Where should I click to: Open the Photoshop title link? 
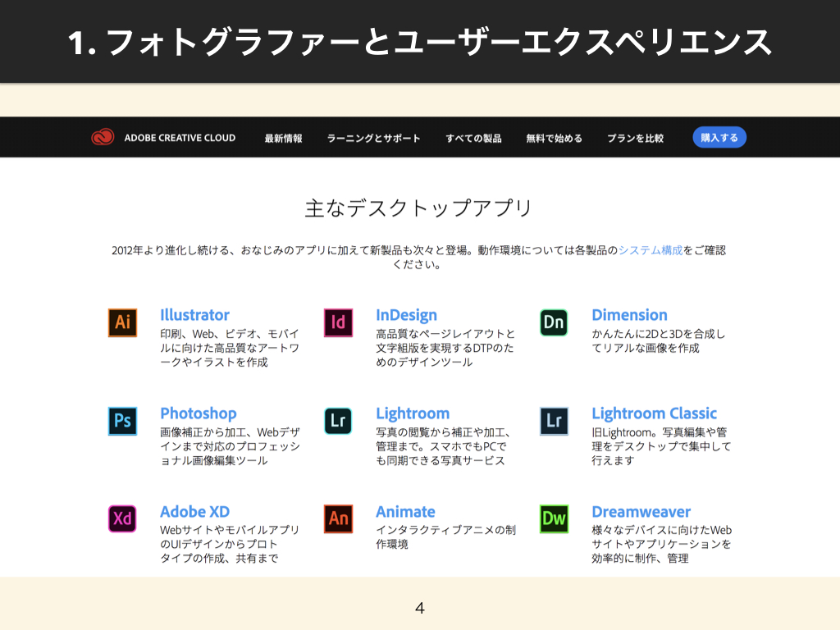tap(199, 413)
